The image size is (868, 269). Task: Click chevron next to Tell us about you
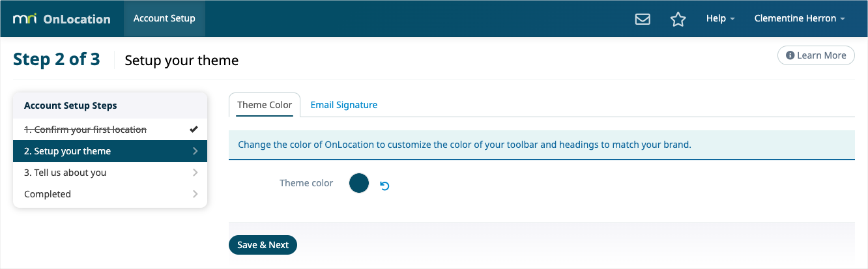pyautogui.click(x=195, y=173)
